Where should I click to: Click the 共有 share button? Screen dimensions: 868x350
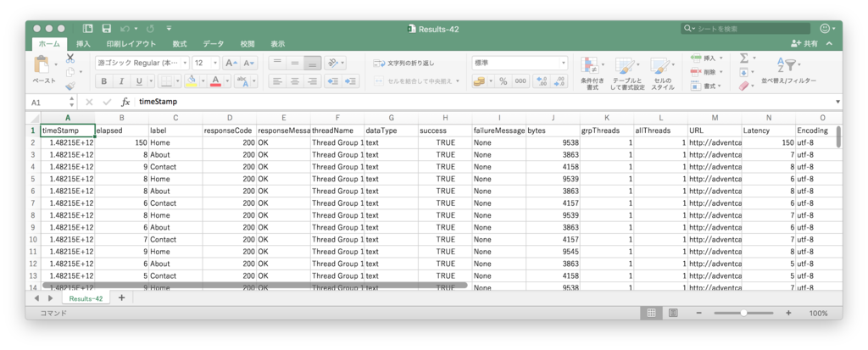click(x=805, y=44)
